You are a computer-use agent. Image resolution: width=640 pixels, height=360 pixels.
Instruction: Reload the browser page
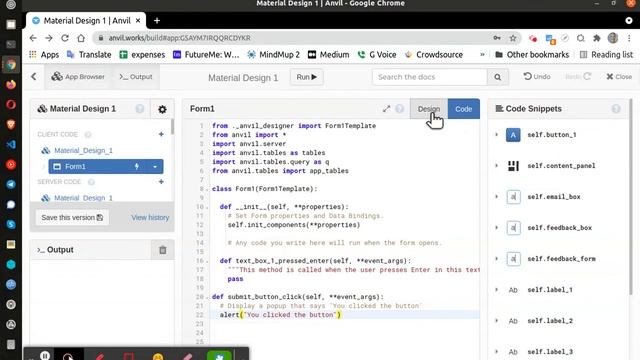click(x=64, y=38)
